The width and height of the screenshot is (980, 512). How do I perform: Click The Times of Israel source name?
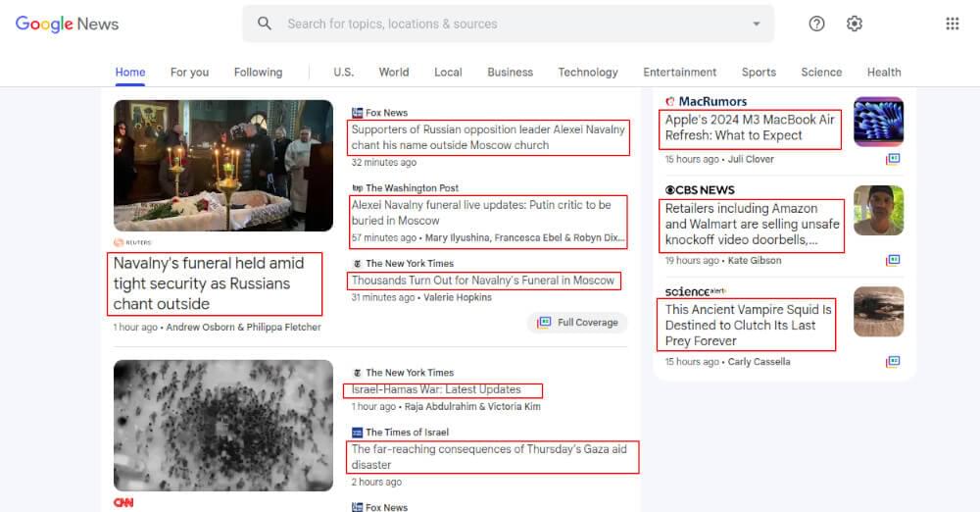[x=407, y=433]
